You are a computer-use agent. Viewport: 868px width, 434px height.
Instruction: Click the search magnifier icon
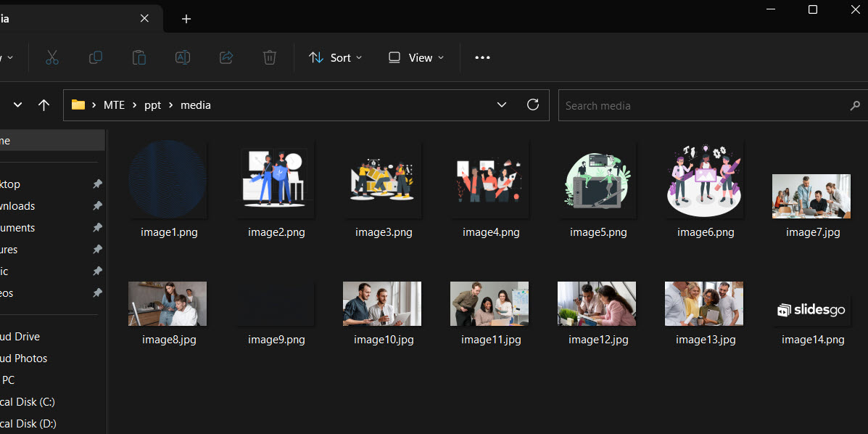(856, 105)
